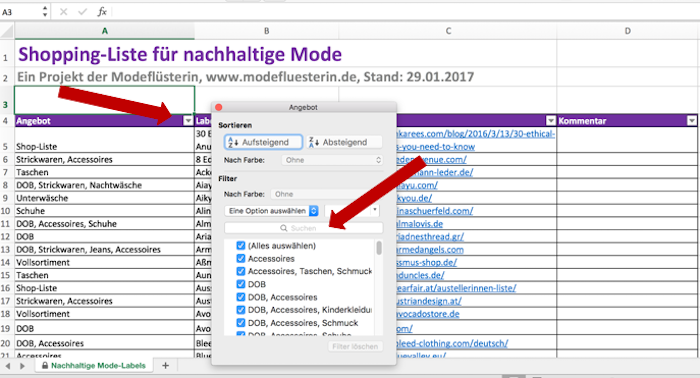Open the Eine Option auswählen dropdown
Viewport: 700px width, 378px height.
271,211
